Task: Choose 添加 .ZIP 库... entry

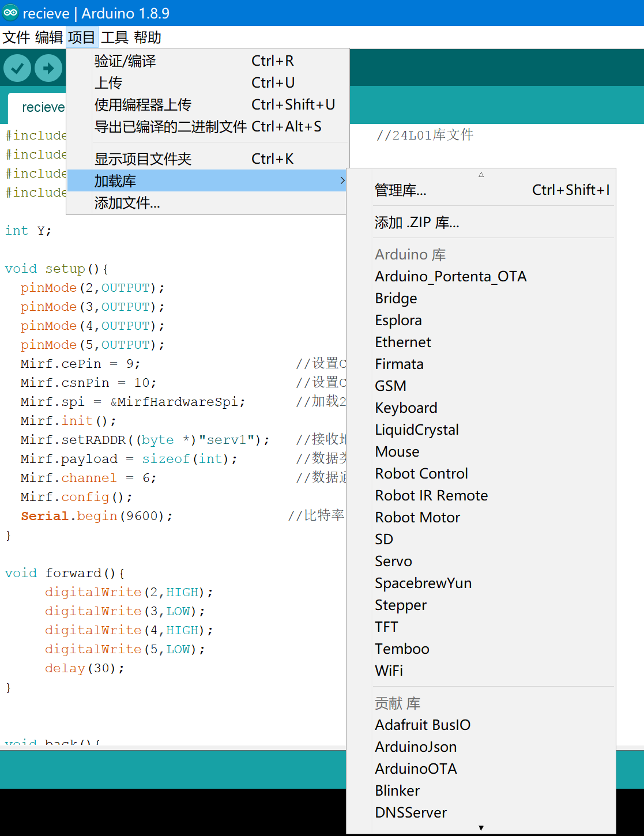Action: pos(481,222)
